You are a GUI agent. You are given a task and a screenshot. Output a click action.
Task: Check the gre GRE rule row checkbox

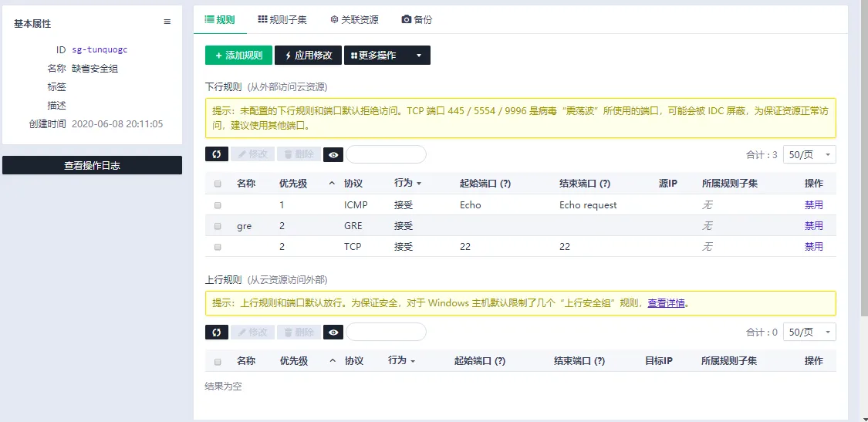coord(218,226)
